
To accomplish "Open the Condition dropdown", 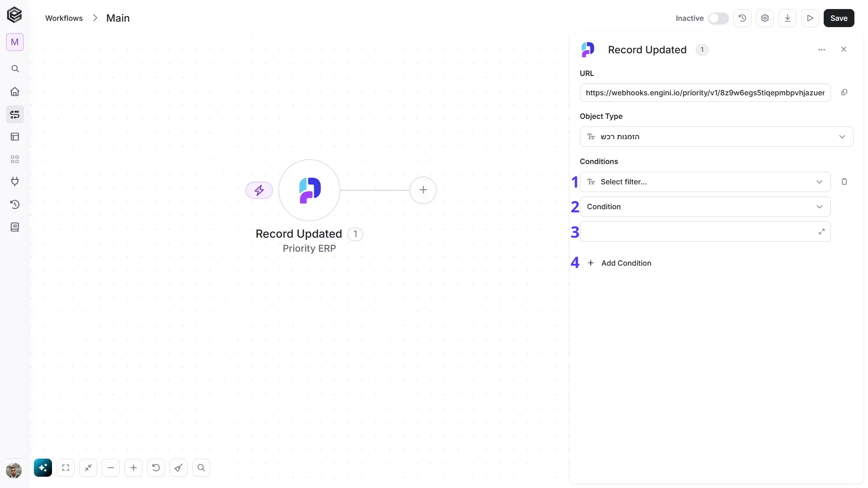I will (705, 206).
